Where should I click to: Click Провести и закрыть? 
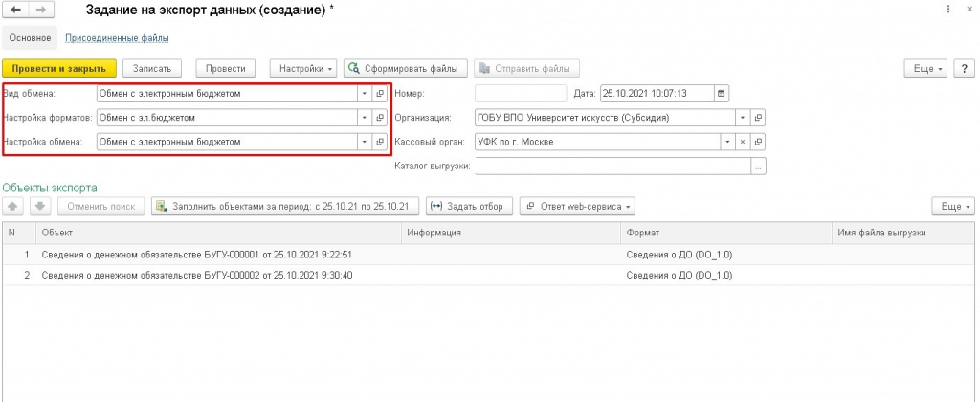59,68
